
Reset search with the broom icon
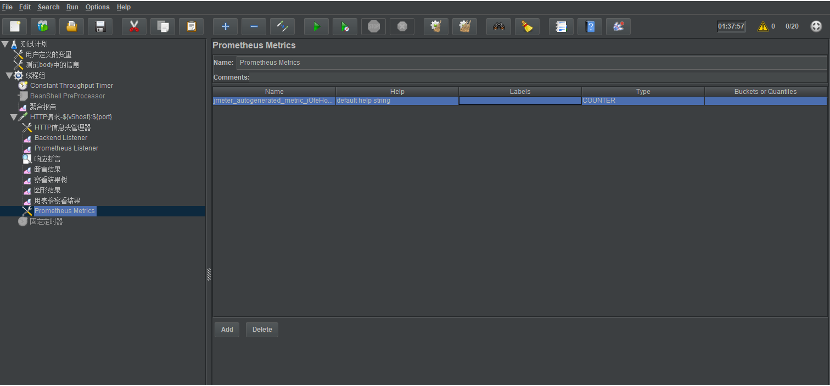[527, 26]
